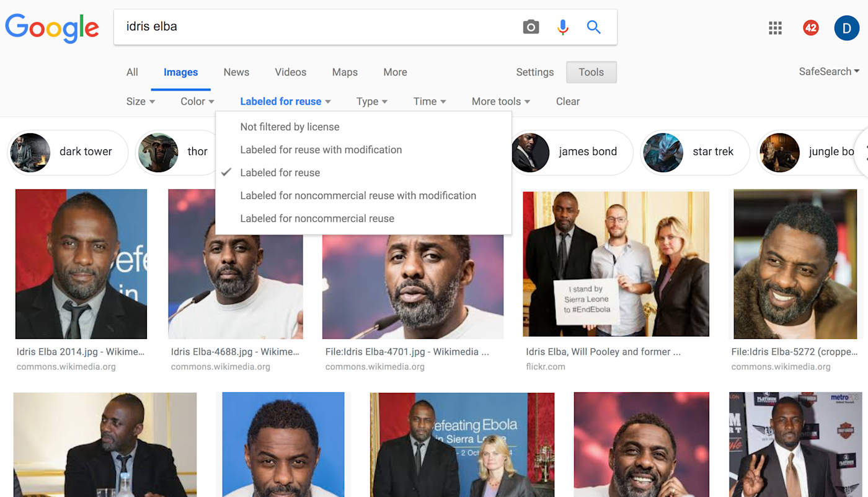Click the 'Idris Elba-4688.jpg - Wikime...' caption
The width and height of the screenshot is (868, 497).
[x=235, y=352]
